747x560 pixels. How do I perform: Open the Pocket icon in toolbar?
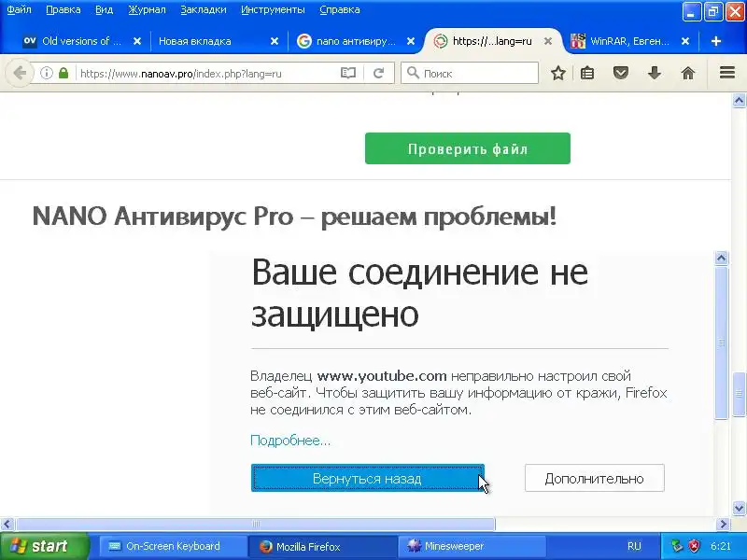[x=620, y=74]
